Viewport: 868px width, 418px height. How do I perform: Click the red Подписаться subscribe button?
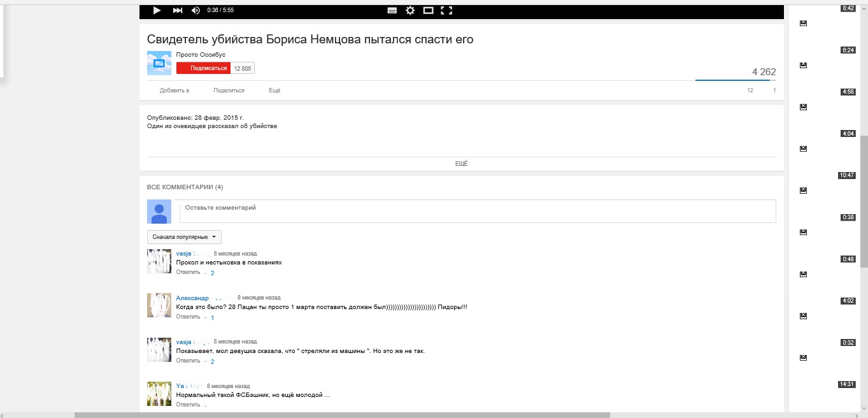coord(203,68)
